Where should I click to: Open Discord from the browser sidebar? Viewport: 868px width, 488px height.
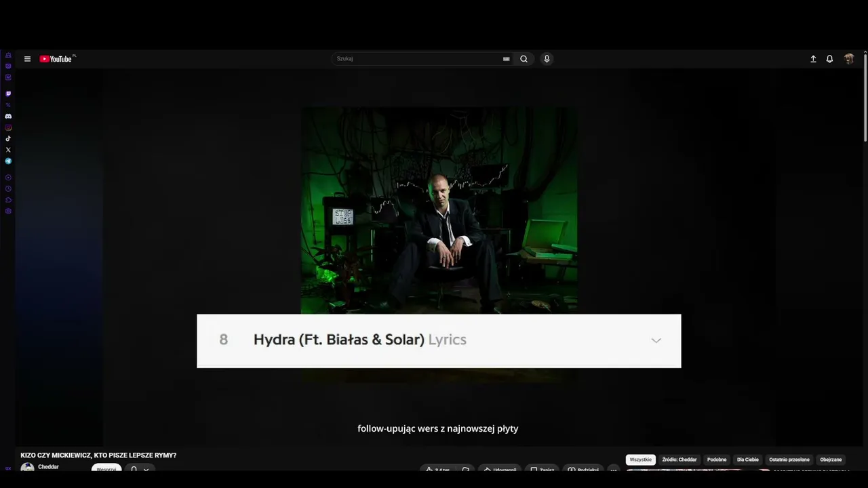pyautogui.click(x=8, y=117)
